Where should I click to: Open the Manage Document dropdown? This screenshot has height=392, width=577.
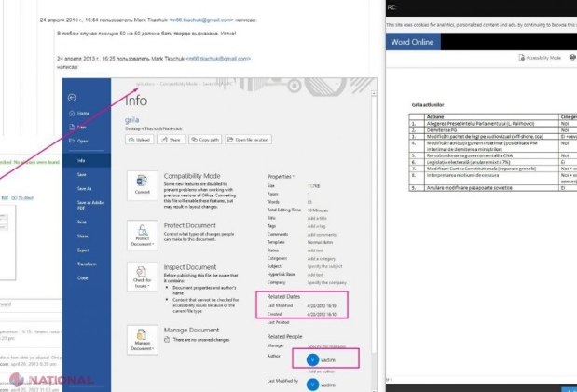pos(142,340)
